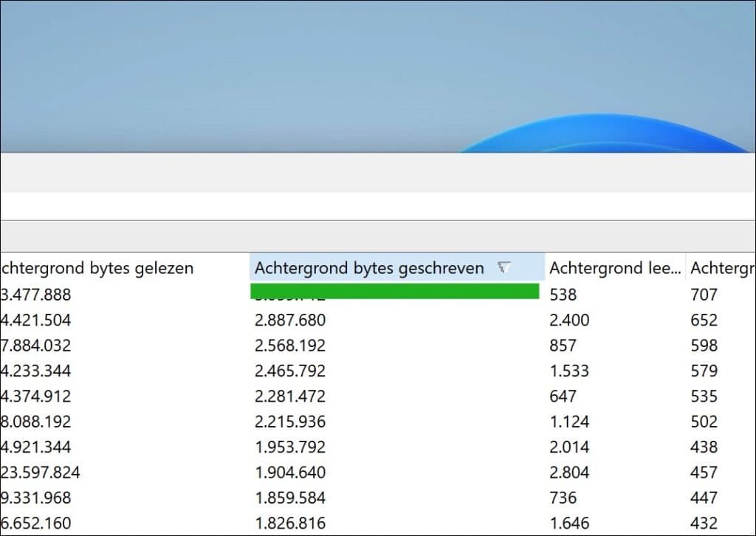Select the 'chtergrond bytes gelezen' column header
The height and width of the screenshot is (536, 756).
pyautogui.click(x=97, y=268)
